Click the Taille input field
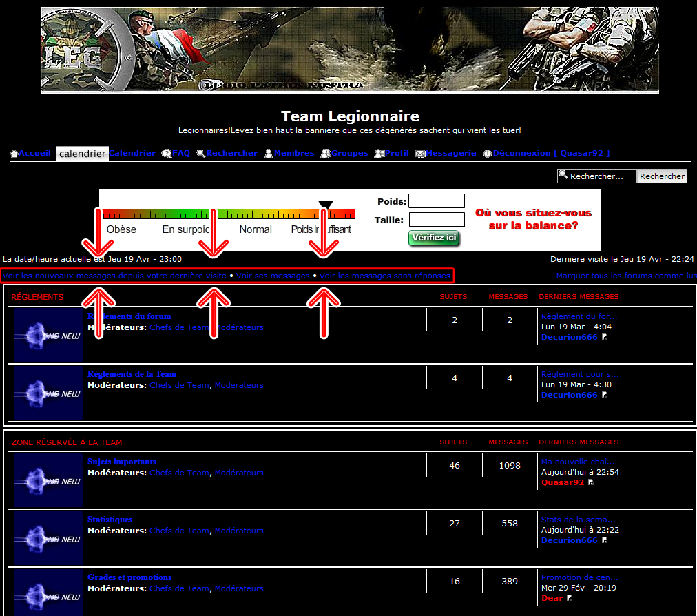 (x=437, y=220)
